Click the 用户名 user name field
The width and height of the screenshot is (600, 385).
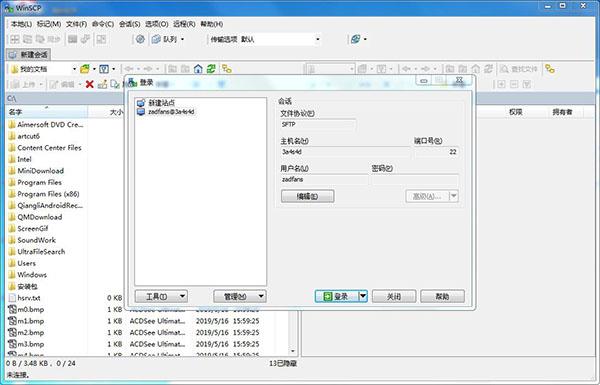324,179
